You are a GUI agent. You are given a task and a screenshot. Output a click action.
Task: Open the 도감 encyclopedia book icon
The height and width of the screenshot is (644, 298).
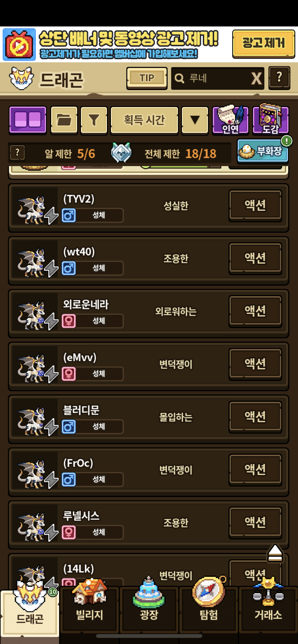pos(270,119)
